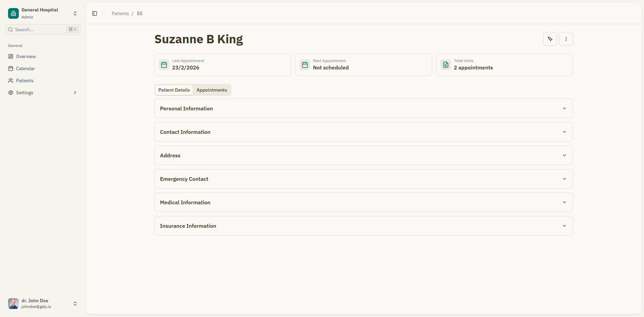
Task: Click the Settings gear icon
Action: (x=10, y=93)
